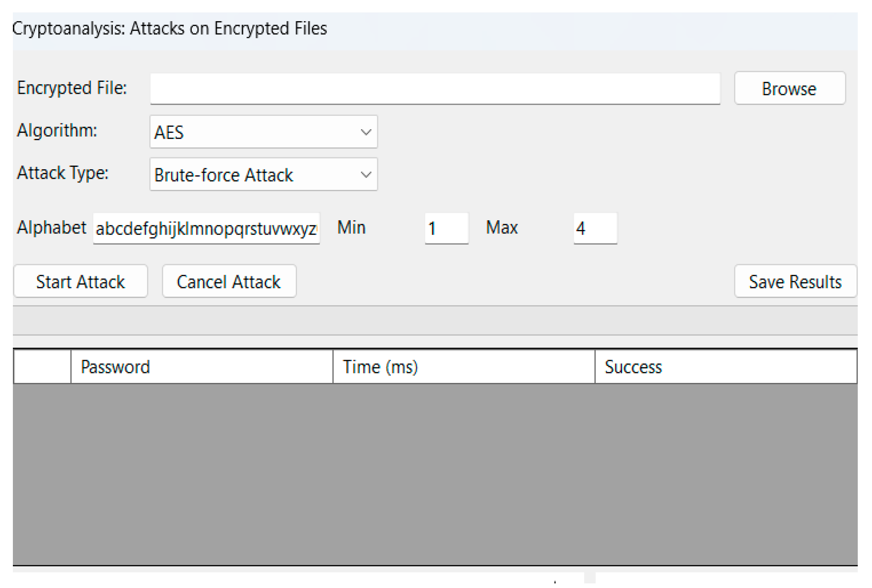This screenshot has width=872, height=588.
Task: Focus the Max length field
Action: tap(594, 228)
